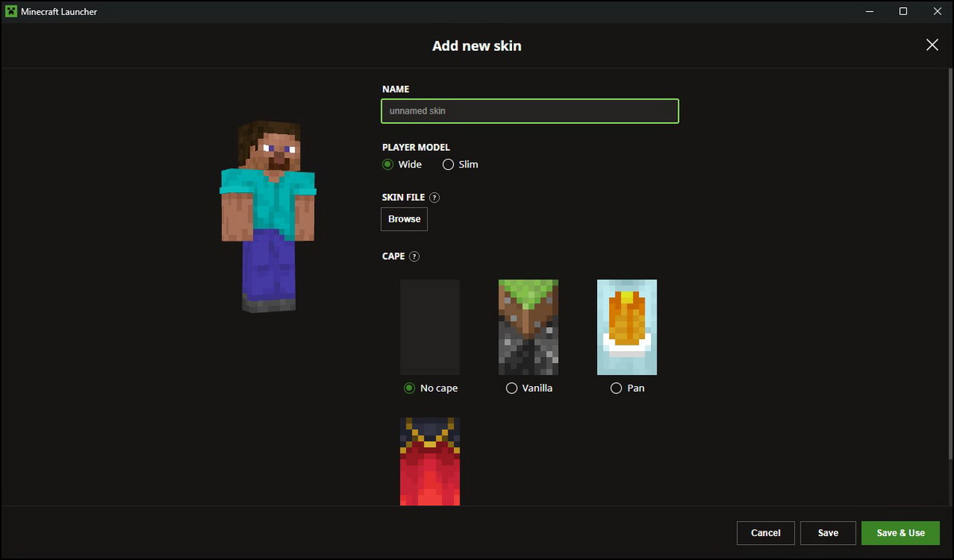Click the Pan cape thumbnail
The image size is (954, 560).
[626, 327]
